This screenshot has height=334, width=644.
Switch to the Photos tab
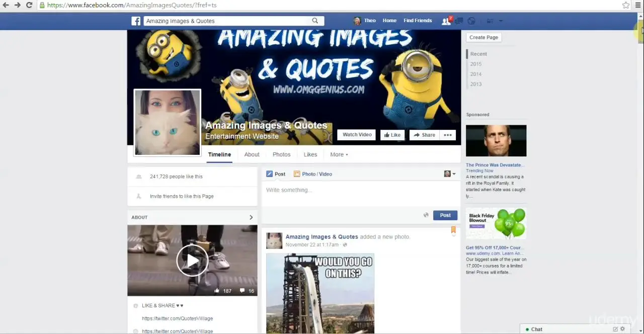281,154
